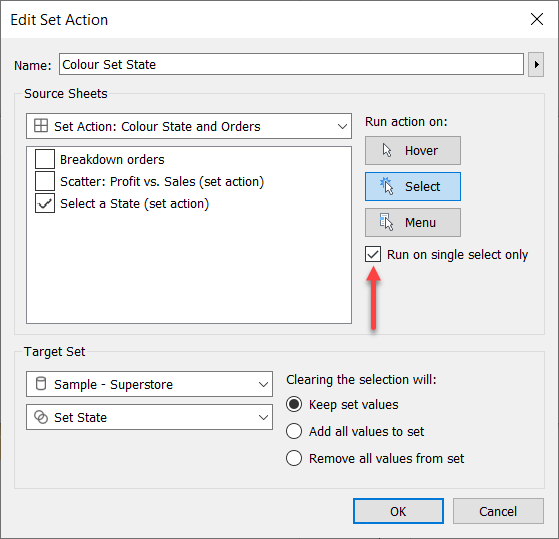Click the dashboard grid icon in source dropdown
559x539 pixels.
click(41, 126)
